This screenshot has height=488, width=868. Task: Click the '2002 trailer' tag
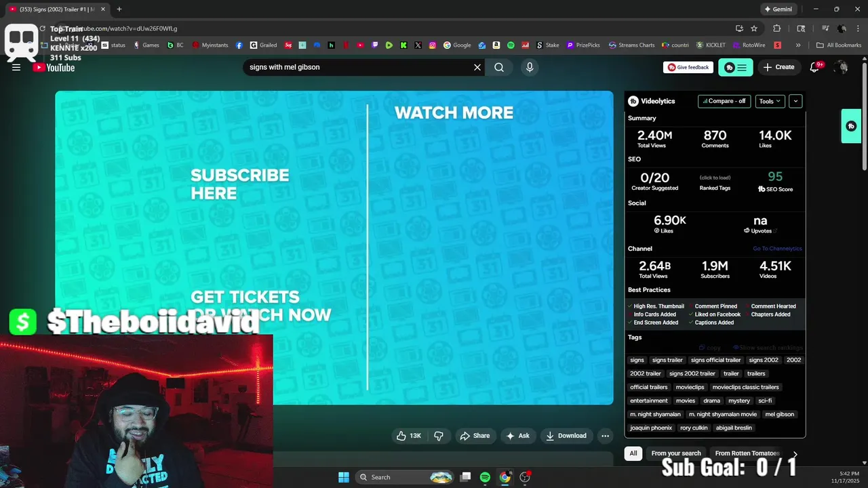click(x=646, y=373)
